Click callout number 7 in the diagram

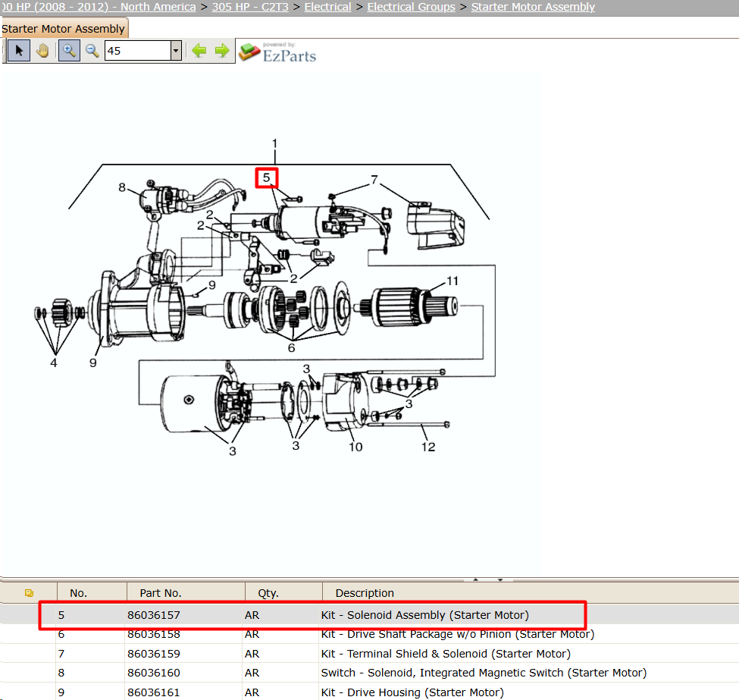point(374,180)
